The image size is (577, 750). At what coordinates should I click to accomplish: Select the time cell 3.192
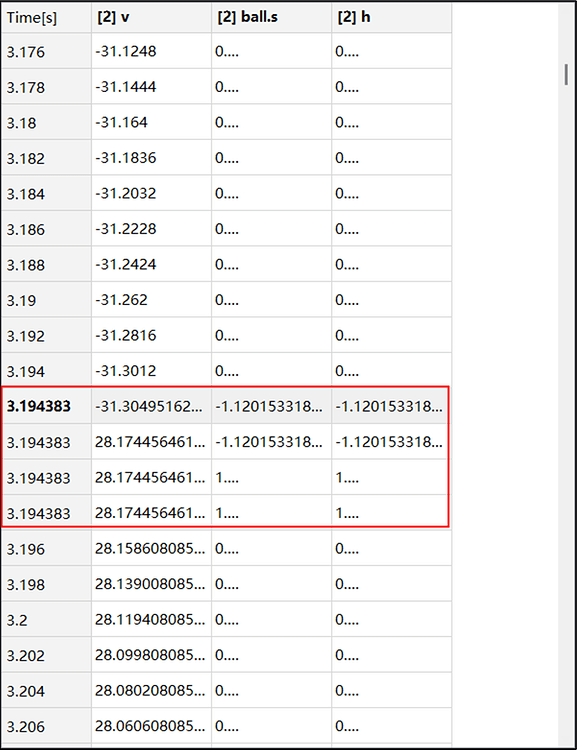tap(46, 335)
